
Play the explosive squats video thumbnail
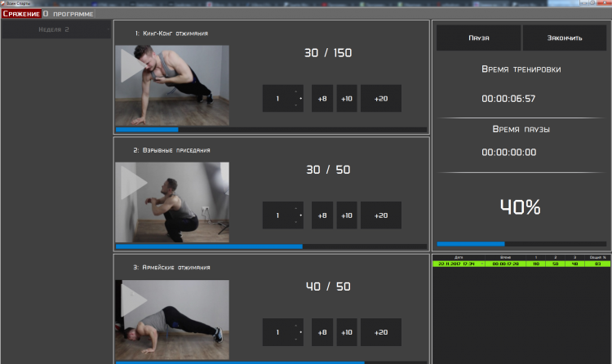pyautogui.click(x=172, y=202)
